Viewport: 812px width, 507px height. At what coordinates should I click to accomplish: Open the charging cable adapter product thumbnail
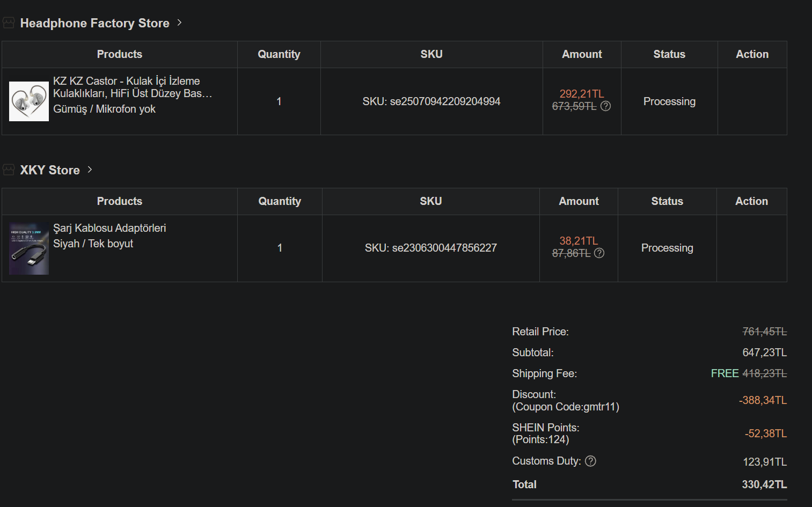29,249
